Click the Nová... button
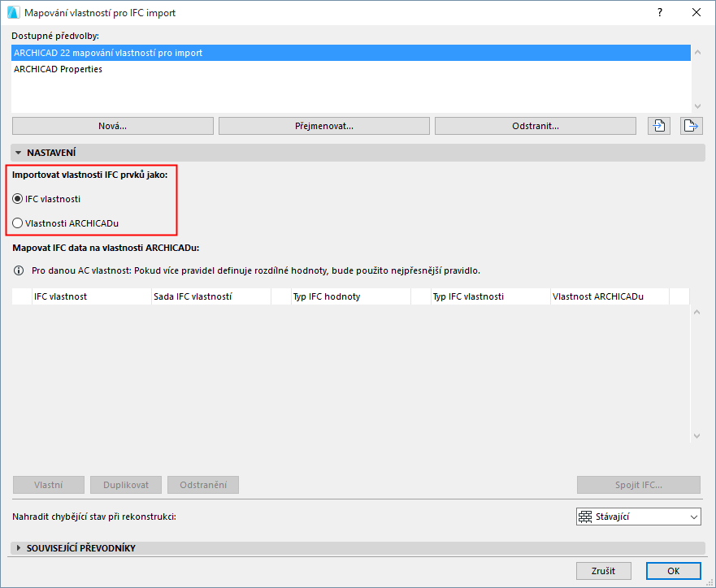The height and width of the screenshot is (588, 716). [113, 126]
